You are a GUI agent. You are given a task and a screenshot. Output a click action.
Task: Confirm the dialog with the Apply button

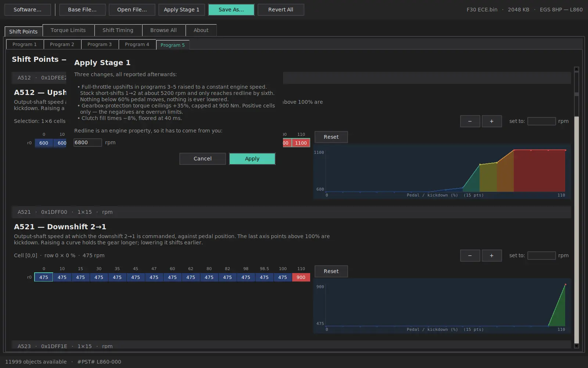pyautogui.click(x=252, y=159)
